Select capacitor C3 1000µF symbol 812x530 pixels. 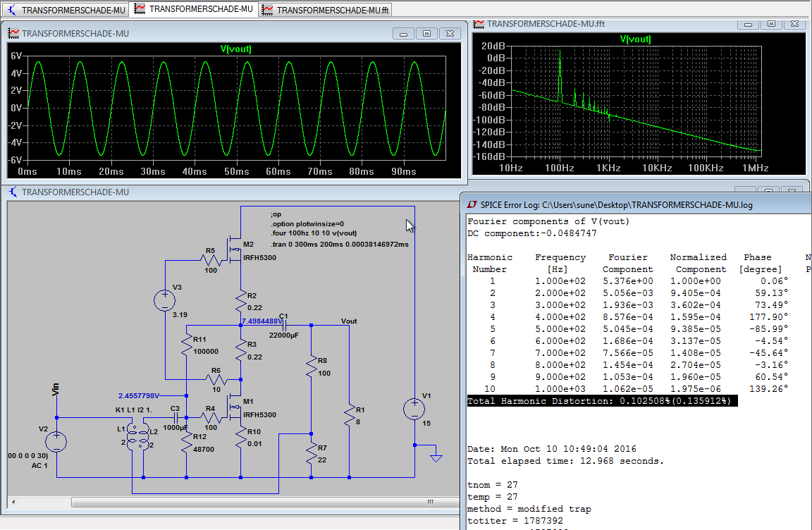(x=176, y=417)
